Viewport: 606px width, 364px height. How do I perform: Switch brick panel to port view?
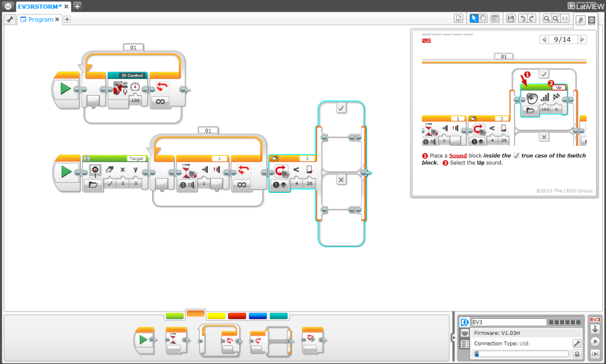[465, 333]
